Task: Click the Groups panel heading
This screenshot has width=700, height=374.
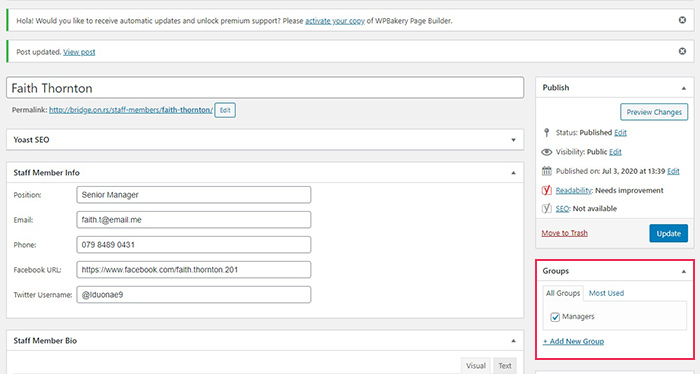Action: (556, 271)
